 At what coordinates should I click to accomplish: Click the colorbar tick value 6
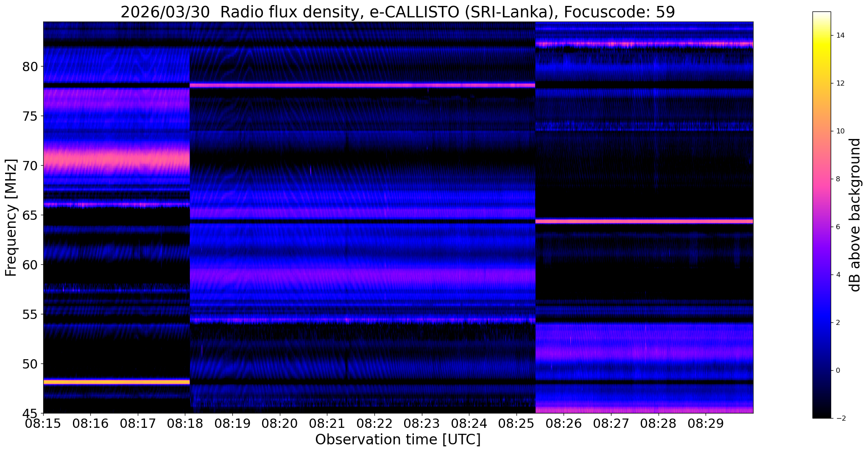[837, 227]
